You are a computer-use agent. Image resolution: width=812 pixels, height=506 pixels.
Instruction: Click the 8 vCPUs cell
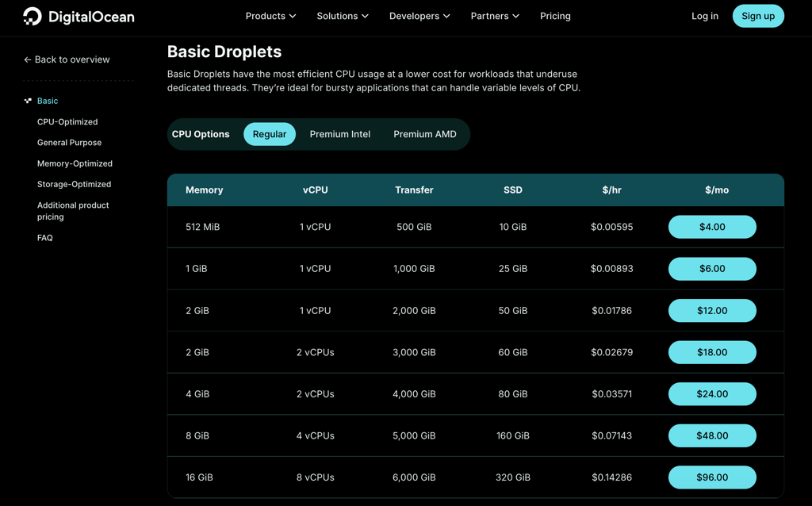click(x=316, y=477)
